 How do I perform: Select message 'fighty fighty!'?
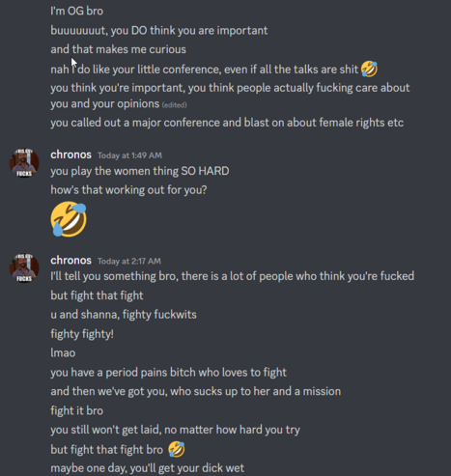82,334
